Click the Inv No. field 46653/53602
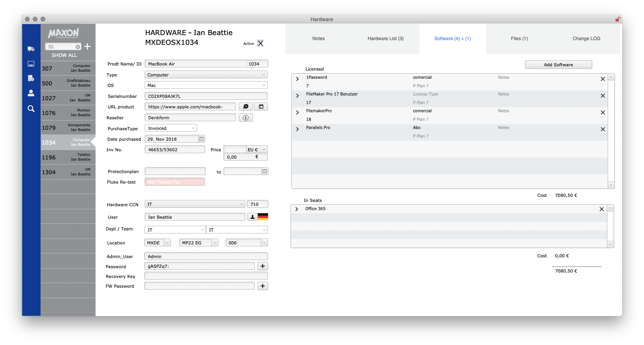 175,150
